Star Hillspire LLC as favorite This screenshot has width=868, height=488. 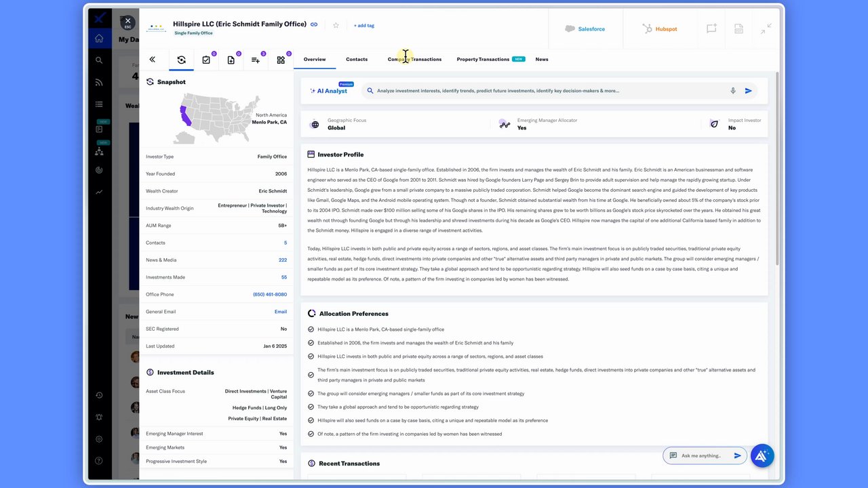(336, 25)
